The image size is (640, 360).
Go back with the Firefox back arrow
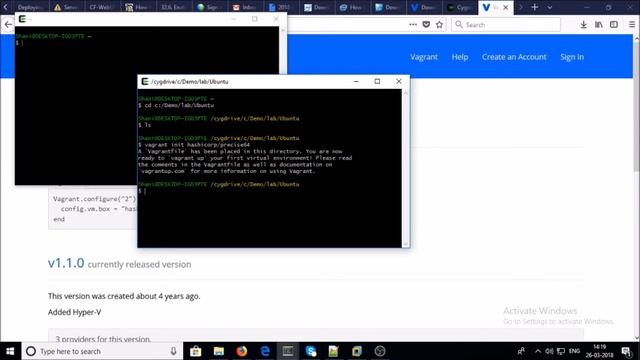pyautogui.click(x=8, y=24)
